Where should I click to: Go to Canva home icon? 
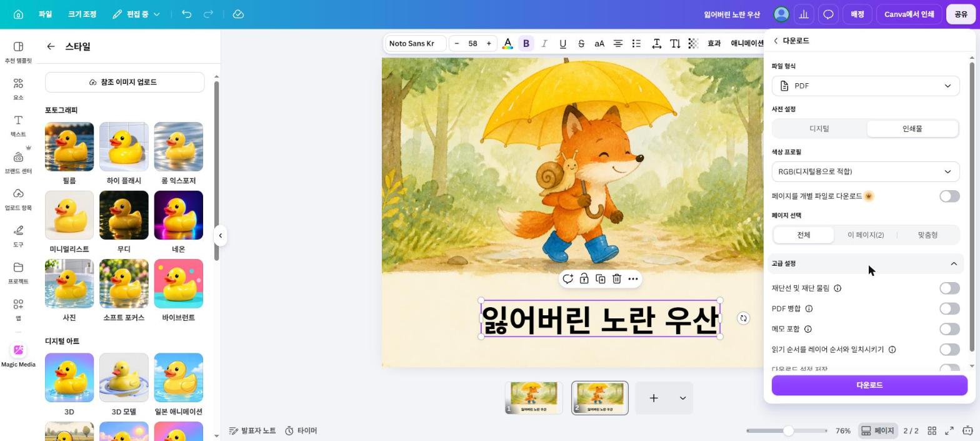pyautogui.click(x=18, y=14)
